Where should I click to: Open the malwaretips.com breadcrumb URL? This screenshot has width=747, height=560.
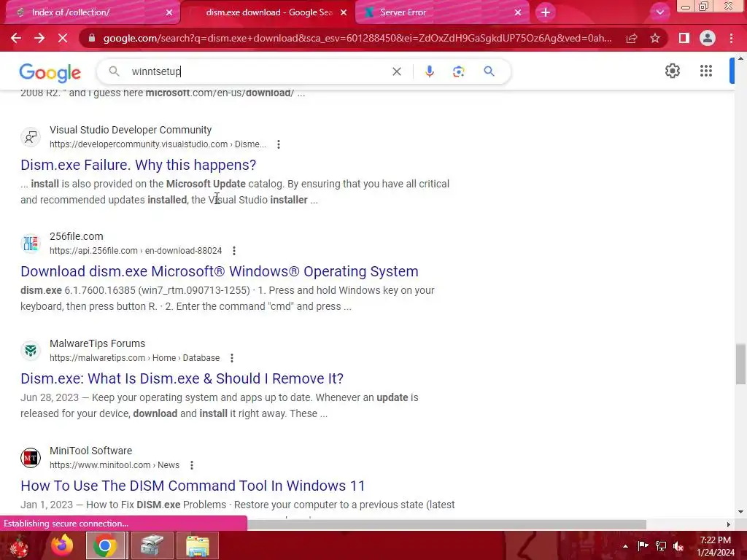coord(135,358)
